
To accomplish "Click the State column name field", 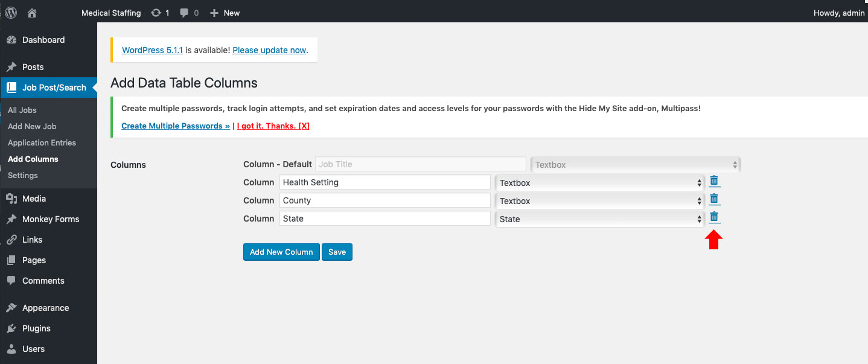I will tap(385, 219).
